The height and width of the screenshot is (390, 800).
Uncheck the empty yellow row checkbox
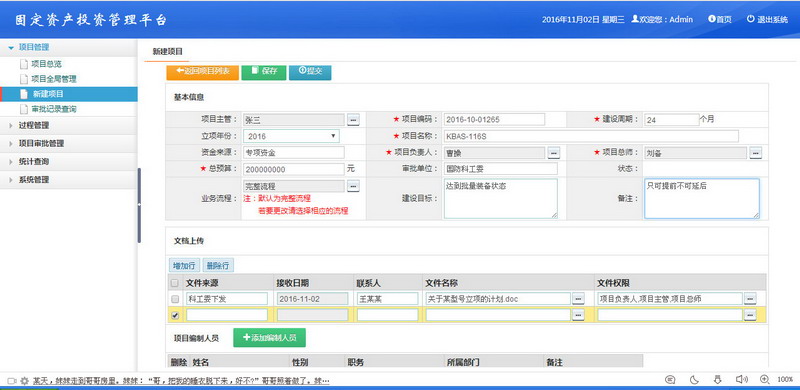click(x=175, y=315)
